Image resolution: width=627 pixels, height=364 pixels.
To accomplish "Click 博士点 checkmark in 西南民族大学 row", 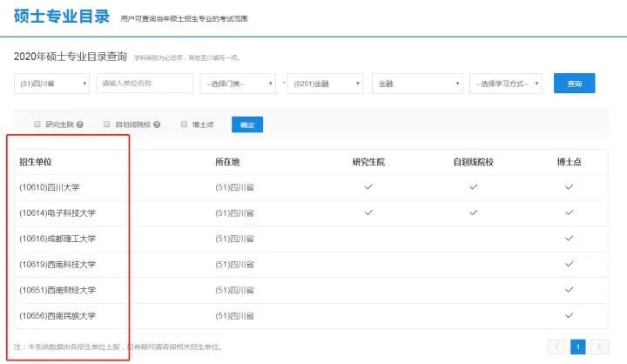I will [569, 315].
